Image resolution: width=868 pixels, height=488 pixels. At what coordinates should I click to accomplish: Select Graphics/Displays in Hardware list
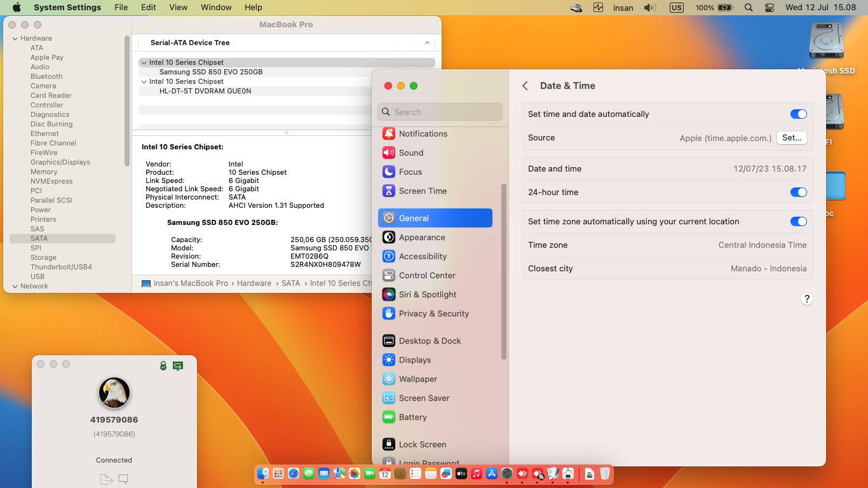point(60,162)
